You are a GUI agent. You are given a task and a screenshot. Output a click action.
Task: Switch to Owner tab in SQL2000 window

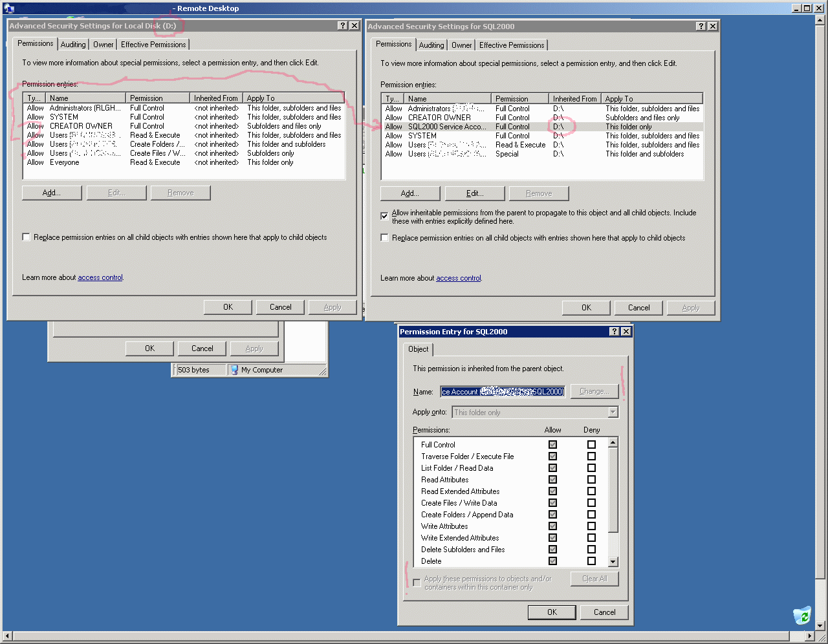click(x=461, y=45)
